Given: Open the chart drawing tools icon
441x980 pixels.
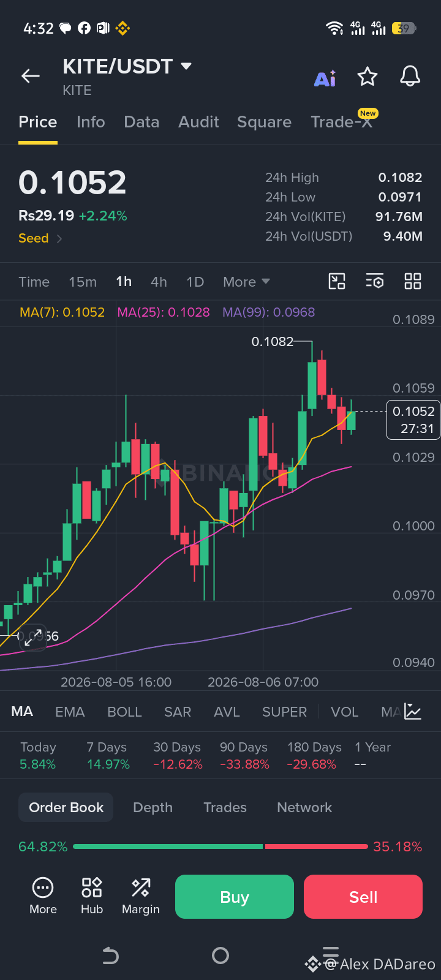Looking at the screenshot, I should click(x=337, y=281).
